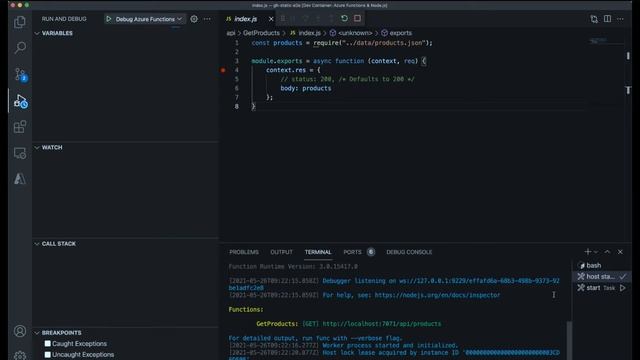Click the 'body: products' code line

(x=306, y=88)
